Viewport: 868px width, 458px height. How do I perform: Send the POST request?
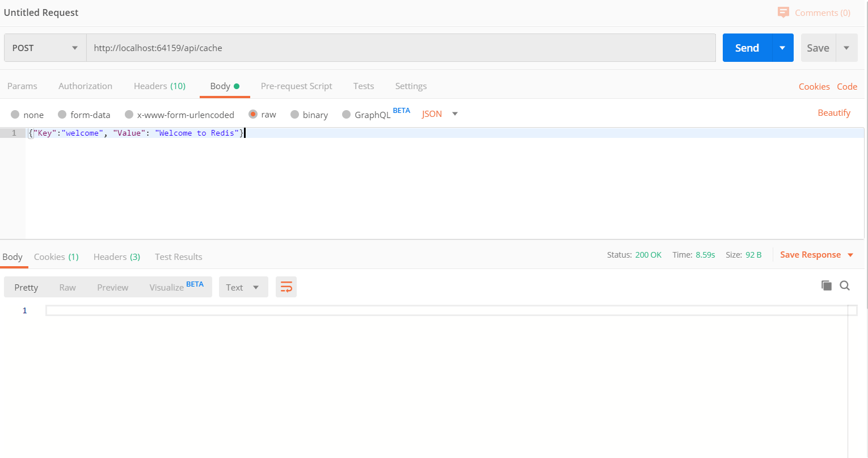(747, 48)
